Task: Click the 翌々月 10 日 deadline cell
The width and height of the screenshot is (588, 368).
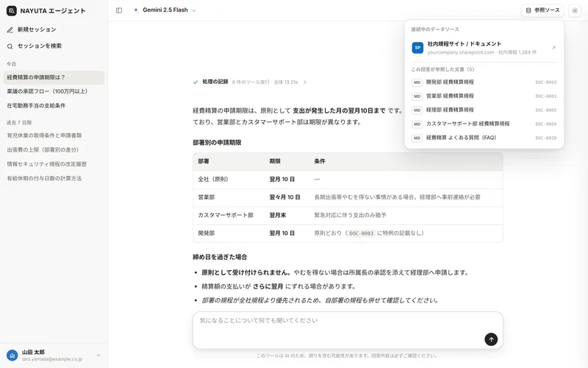Action: coord(285,197)
